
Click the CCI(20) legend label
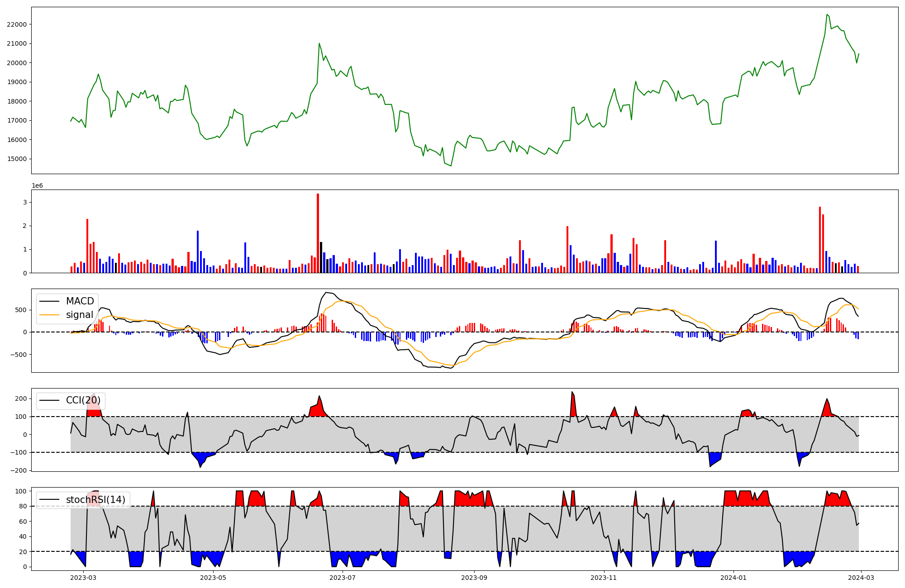[x=83, y=400]
